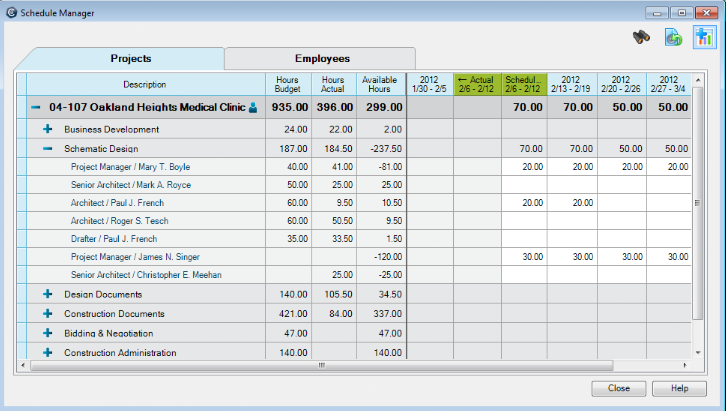
Task: Click the Actual 2/6 - 2/12 column header
Action: [476, 84]
